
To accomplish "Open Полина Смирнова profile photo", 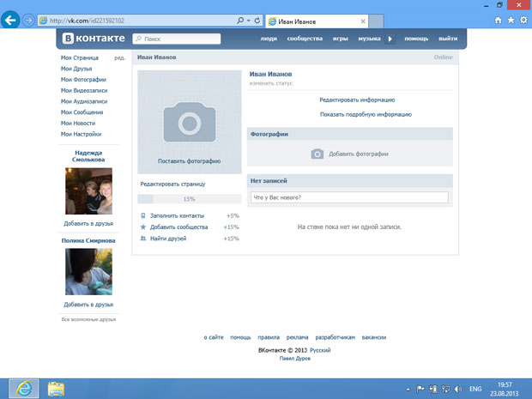I will pyautogui.click(x=88, y=271).
